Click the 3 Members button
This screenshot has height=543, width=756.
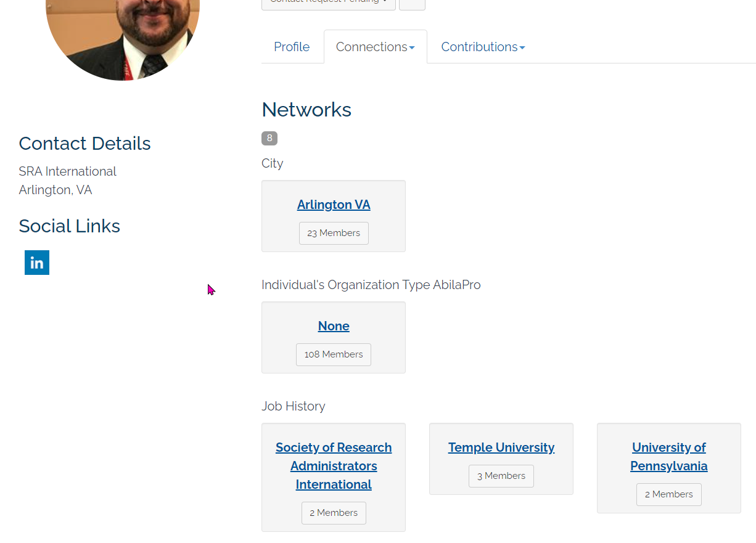tap(501, 476)
